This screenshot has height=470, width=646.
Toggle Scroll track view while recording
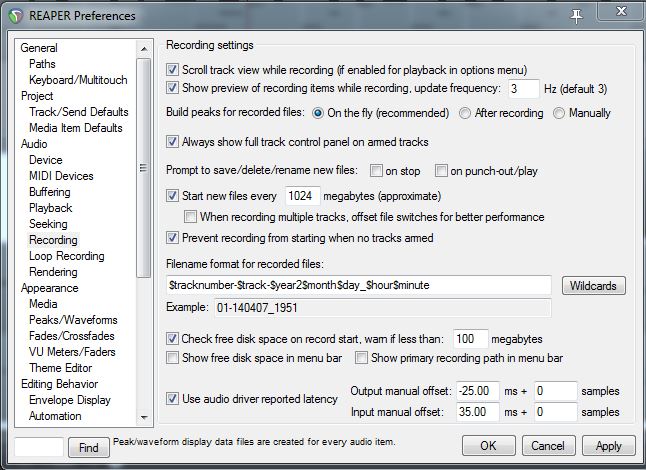coord(172,69)
